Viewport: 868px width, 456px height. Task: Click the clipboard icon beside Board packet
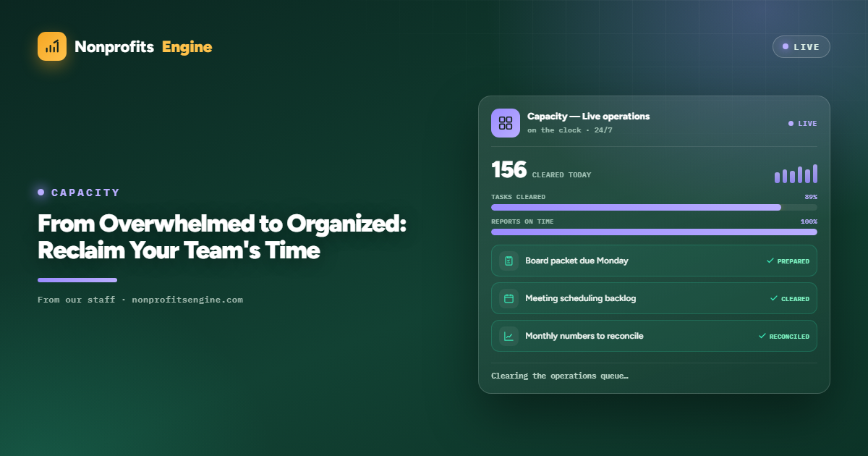[509, 261]
